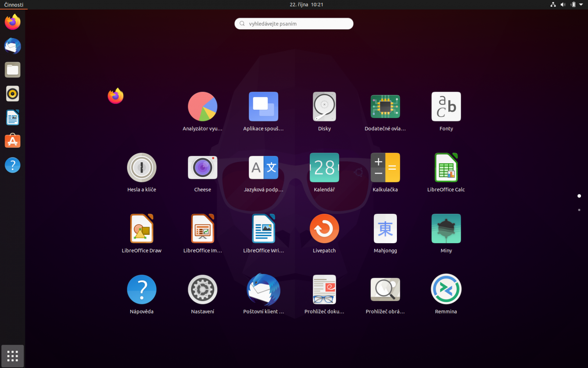Launch LibreOffice Calc

click(446, 167)
